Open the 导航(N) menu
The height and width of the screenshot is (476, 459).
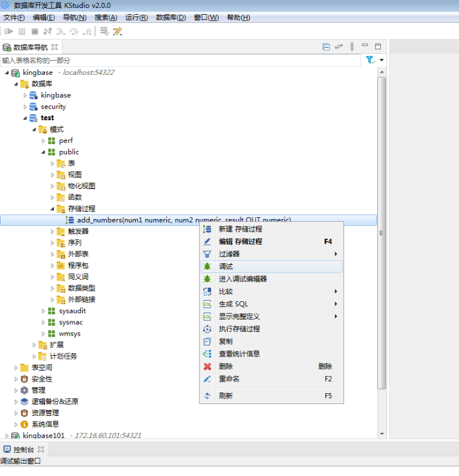tap(74, 17)
